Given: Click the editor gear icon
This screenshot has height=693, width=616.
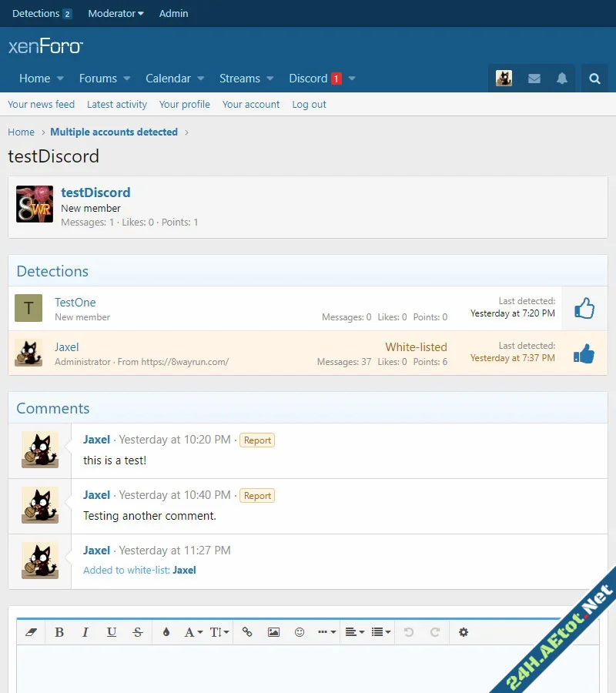Looking at the screenshot, I should tap(463, 632).
